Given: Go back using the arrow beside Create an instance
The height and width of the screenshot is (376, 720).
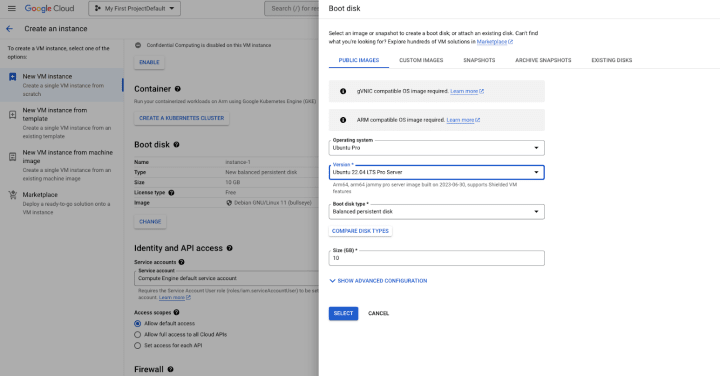Looking at the screenshot, I should [x=10, y=28].
